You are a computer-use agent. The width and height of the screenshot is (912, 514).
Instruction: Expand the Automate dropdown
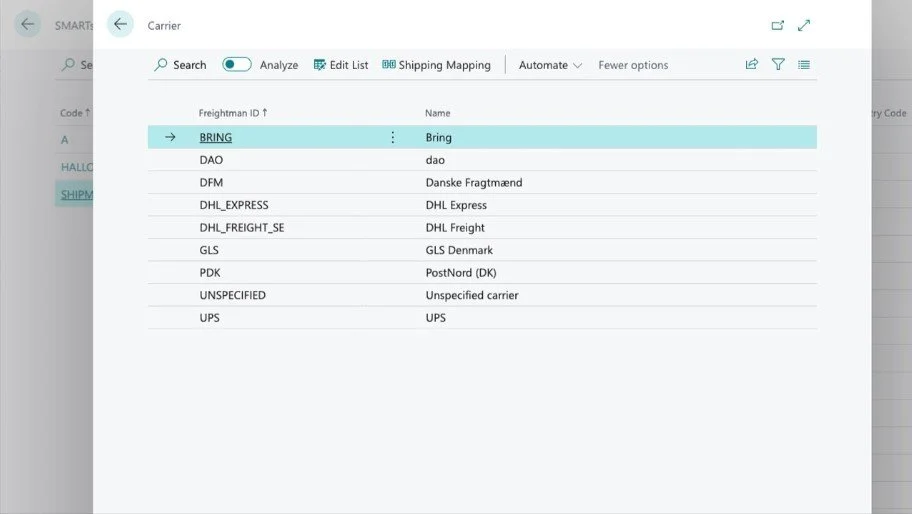pos(550,65)
